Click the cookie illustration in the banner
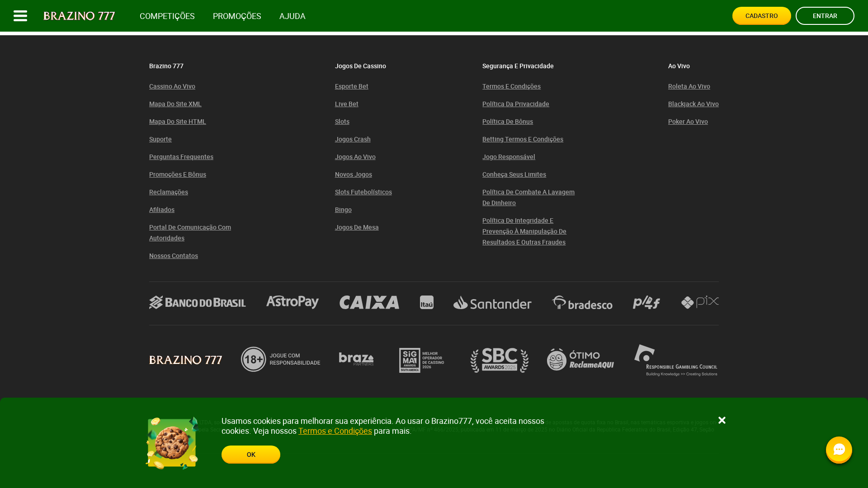The width and height of the screenshot is (868, 488). (172, 443)
